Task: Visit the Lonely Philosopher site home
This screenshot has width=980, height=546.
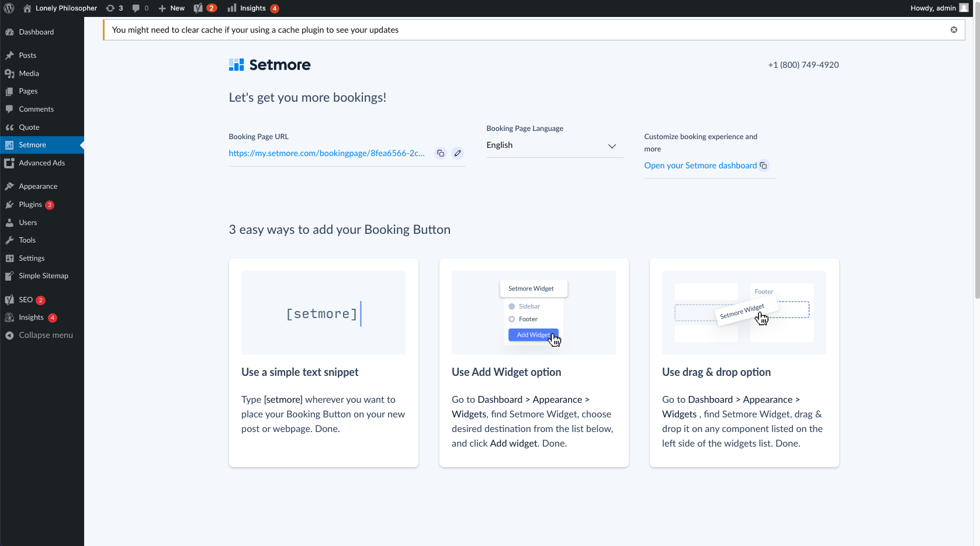Action: point(60,8)
